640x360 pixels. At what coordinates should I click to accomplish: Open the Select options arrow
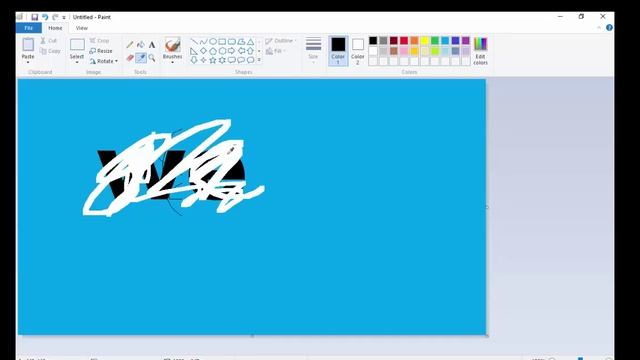click(77, 62)
